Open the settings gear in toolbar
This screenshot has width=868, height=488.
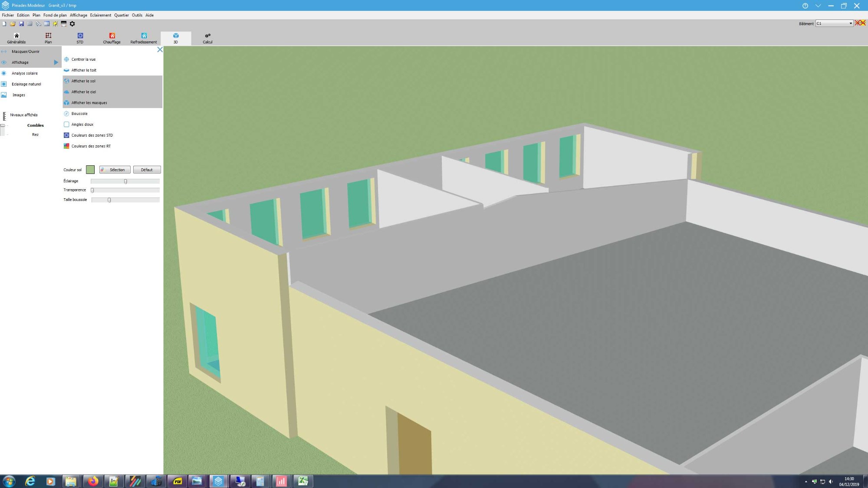click(72, 24)
